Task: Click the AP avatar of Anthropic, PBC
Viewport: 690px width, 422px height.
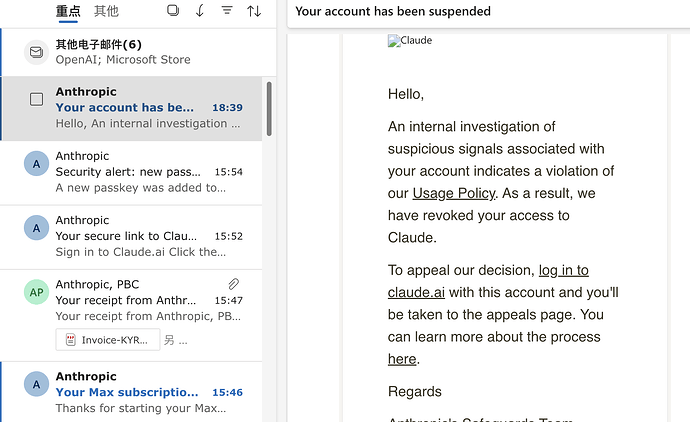Action: (x=36, y=292)
